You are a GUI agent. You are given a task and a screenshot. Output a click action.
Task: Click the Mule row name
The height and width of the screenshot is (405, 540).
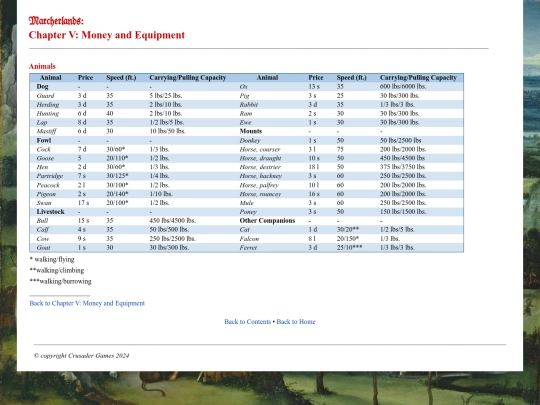tap(247, 203)
